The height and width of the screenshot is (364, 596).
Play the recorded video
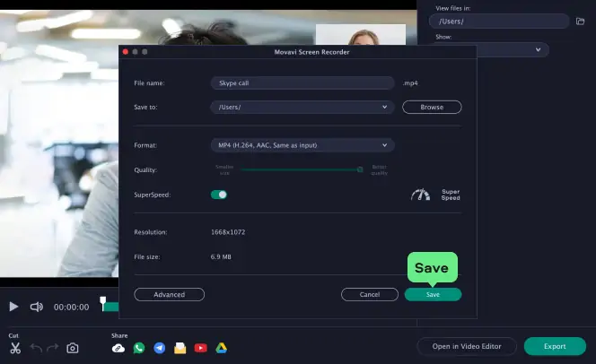click(x=13, y=307)
